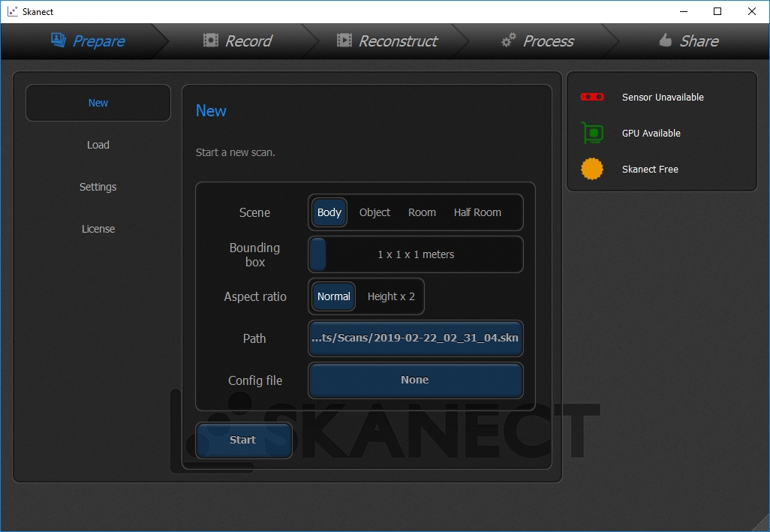The width and height of the screenshot is (770, 532).
Task: Select New in the sidebar
Action: tap(98, 103)
